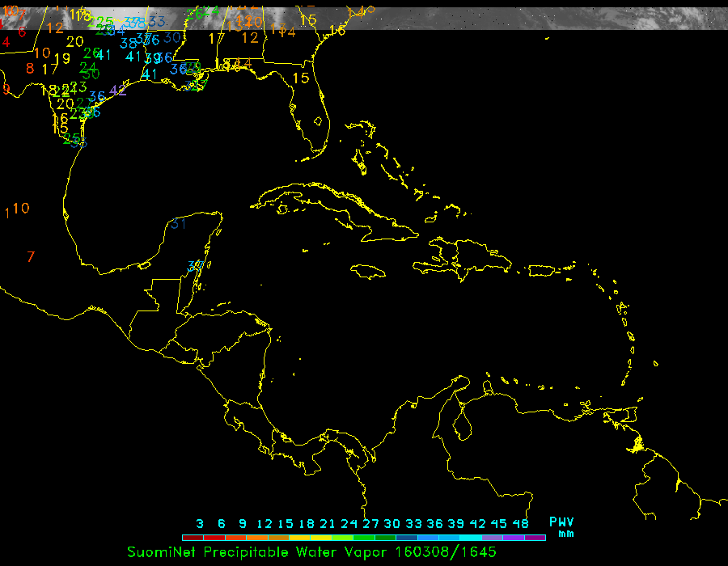
Task: Click the SuomiNet Precipitable Water Vapor title
Action: coord(311,552)
